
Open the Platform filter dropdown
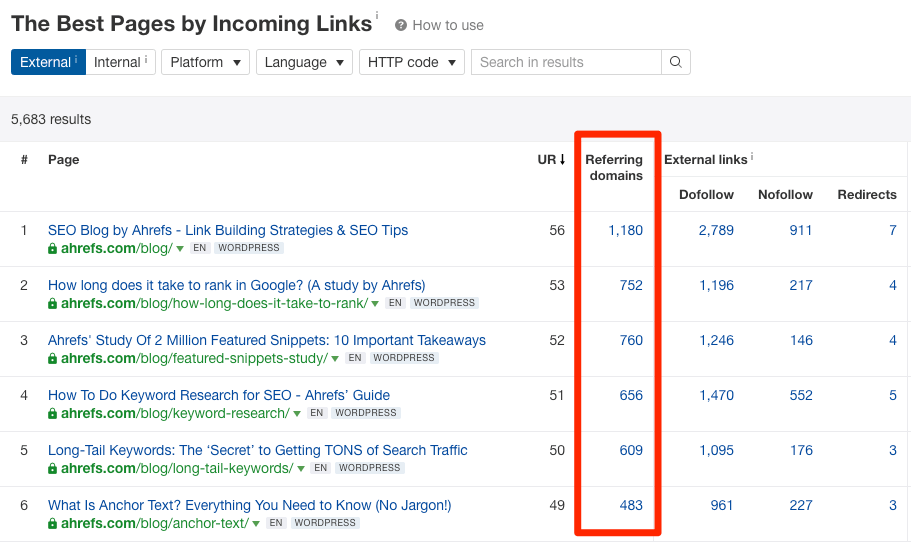tap(205, 62)
